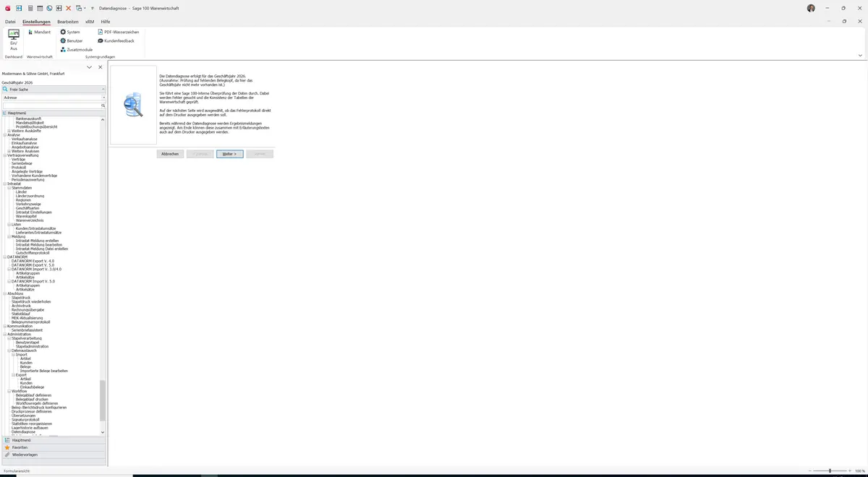
Task: Select Einkaufsbelege under Export
Action: pos(32,387)
